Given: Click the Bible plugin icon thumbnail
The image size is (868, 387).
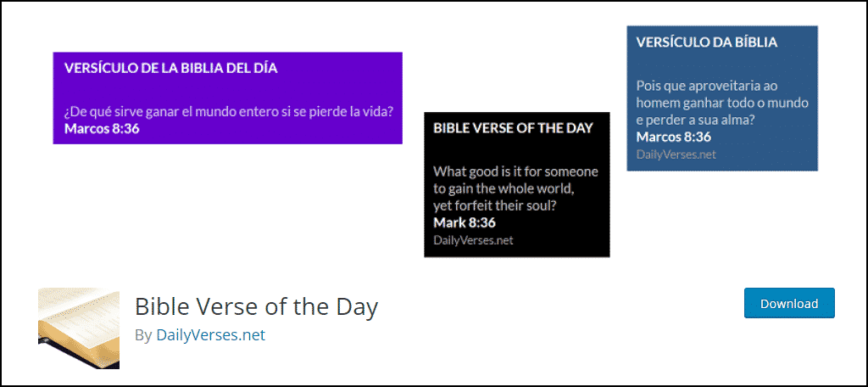Looking at the screenshot, I should click(79, 328).
